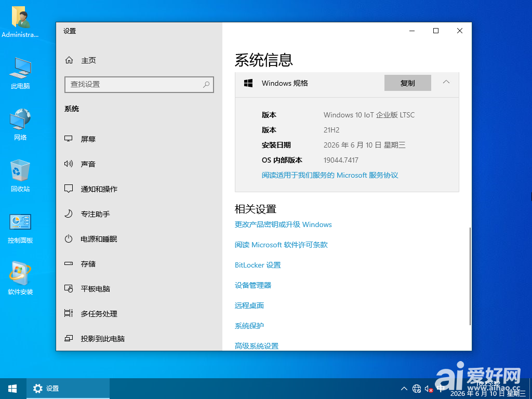The image size is (532, 399).
Task: Click the 设置 taskbar button
Action: [68, 389]
